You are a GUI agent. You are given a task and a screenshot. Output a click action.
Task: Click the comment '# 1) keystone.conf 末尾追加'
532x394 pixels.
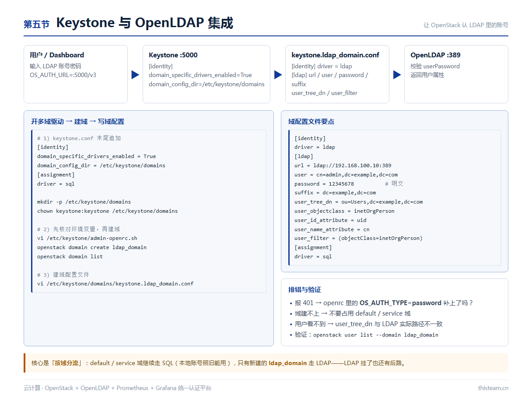tap(79, 138)
